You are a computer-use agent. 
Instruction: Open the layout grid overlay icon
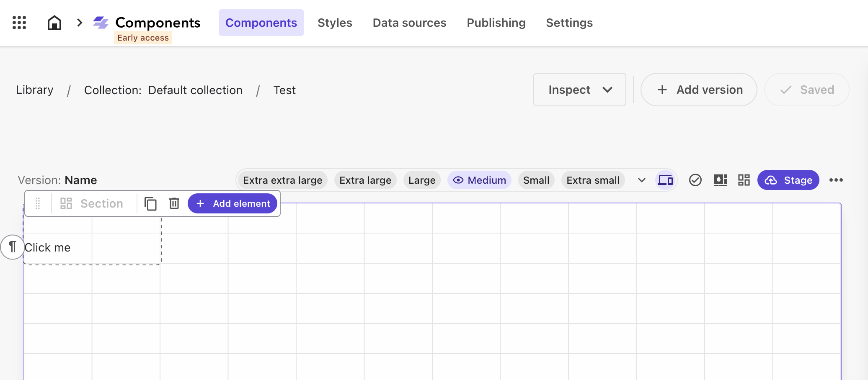744,180
